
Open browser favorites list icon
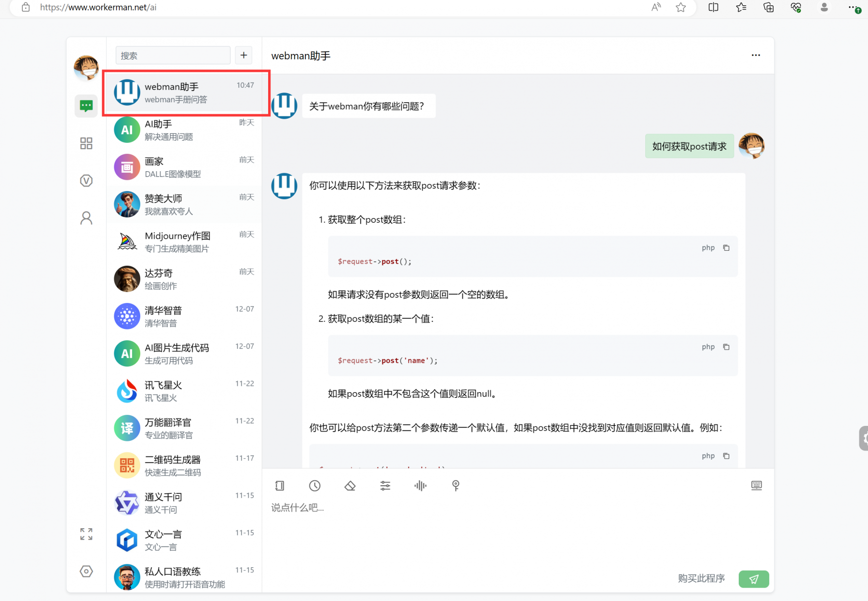point(741,7)
